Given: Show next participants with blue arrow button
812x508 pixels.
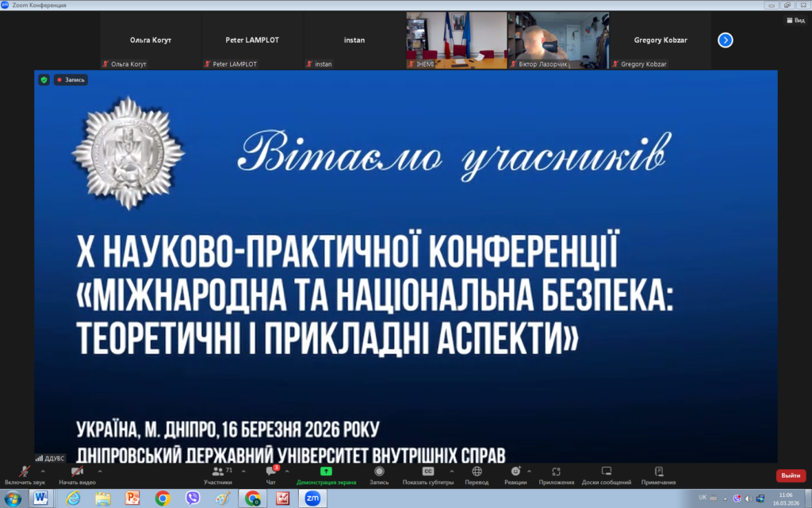Looking at the screenshot, I should click(725, 40).
